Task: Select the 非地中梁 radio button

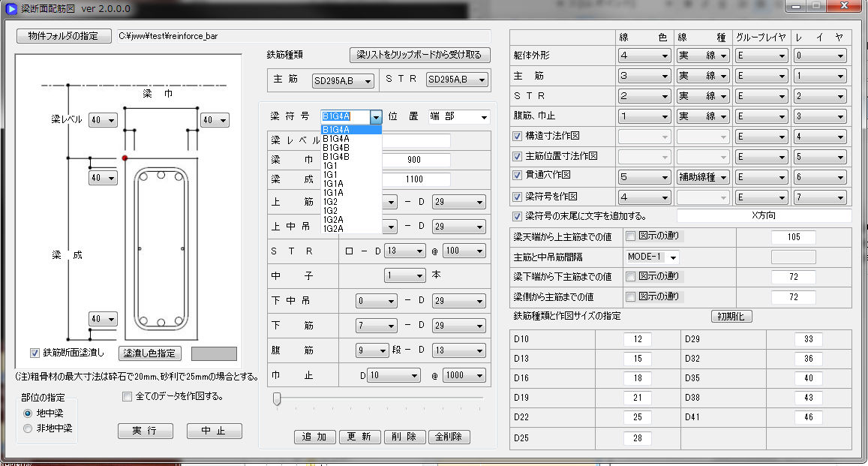Action: coord(29,428)
